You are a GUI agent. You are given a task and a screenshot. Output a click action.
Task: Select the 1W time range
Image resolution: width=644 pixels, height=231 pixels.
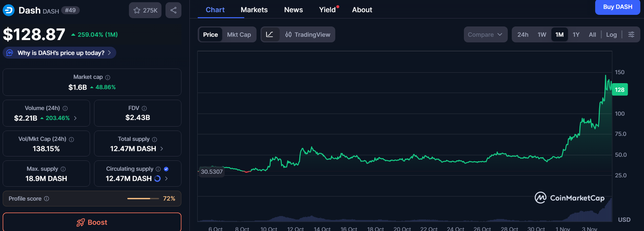pos(542,35)
